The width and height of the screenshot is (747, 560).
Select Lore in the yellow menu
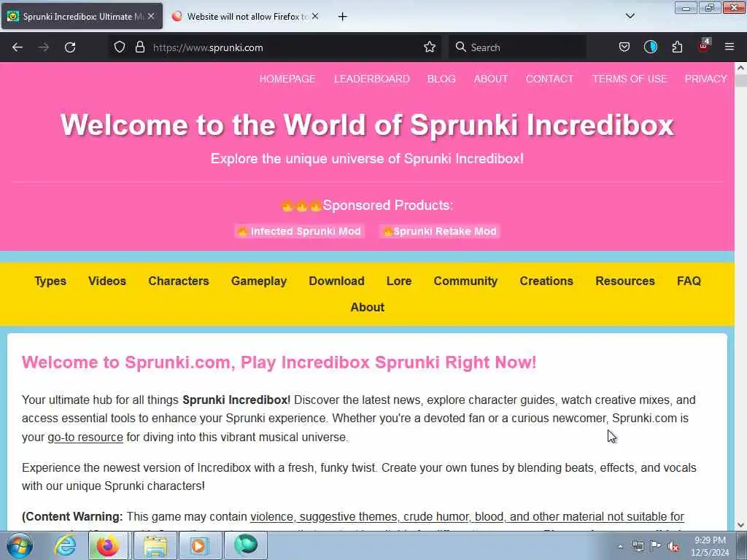399,281
